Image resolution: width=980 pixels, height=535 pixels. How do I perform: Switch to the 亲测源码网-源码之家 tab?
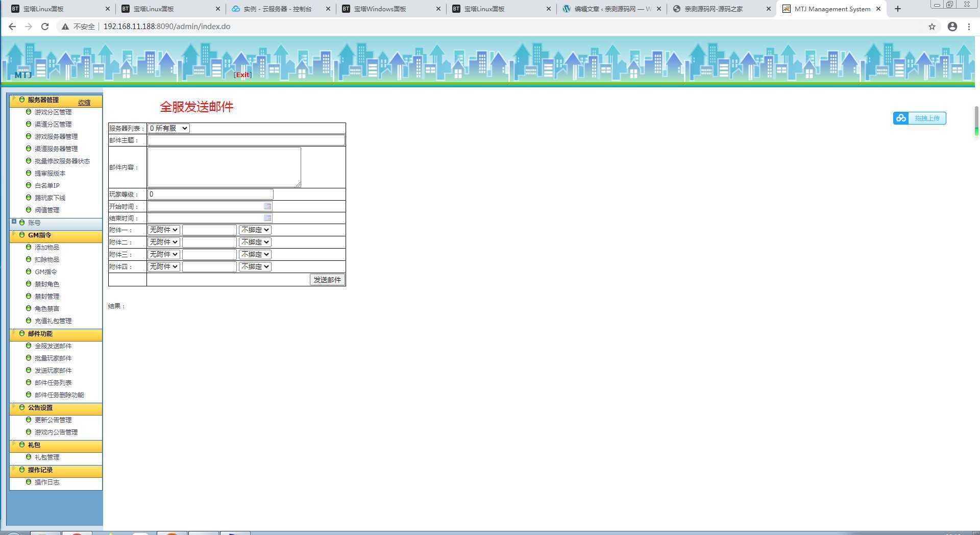[x=714, y=9]
